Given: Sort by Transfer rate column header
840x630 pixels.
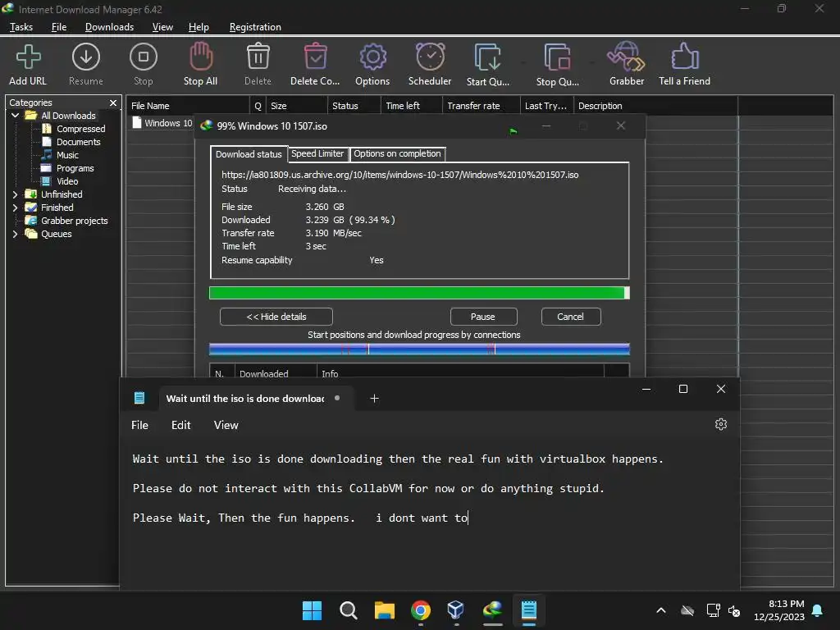Looking at the screenshot, I should click(x=481, y=106).
